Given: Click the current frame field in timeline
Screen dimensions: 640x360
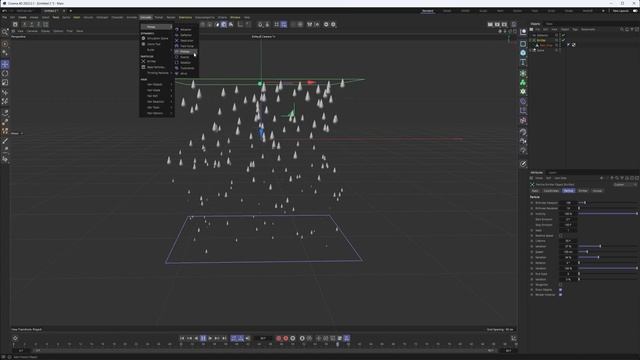Looking at the screenshot, I should tap(263, 338).
